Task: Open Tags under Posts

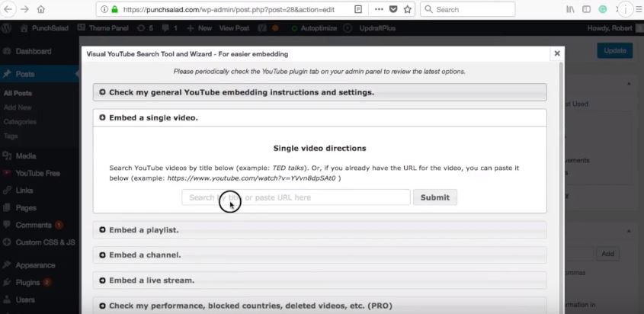Action: point(10,136)
